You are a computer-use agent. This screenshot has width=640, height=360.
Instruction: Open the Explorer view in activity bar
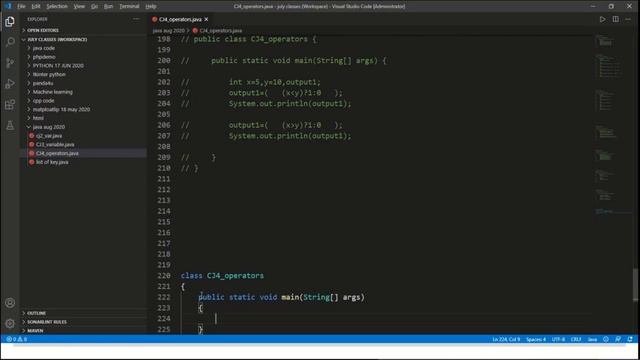(10, 21)
